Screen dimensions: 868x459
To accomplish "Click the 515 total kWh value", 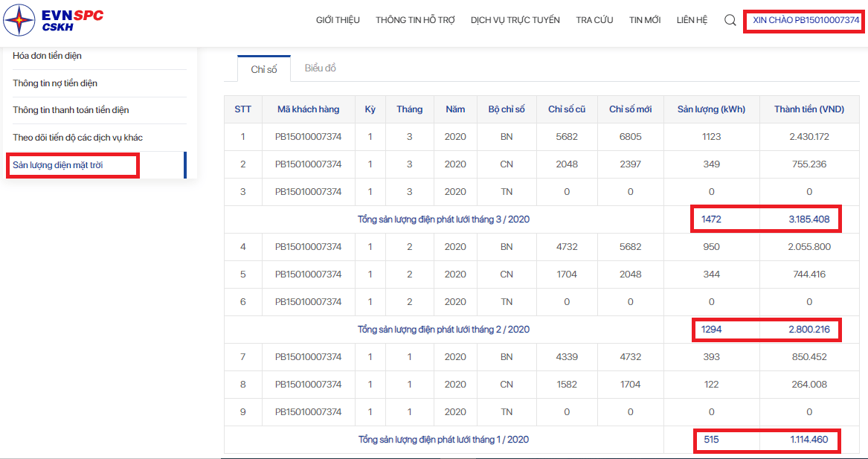I will point(711,440).
